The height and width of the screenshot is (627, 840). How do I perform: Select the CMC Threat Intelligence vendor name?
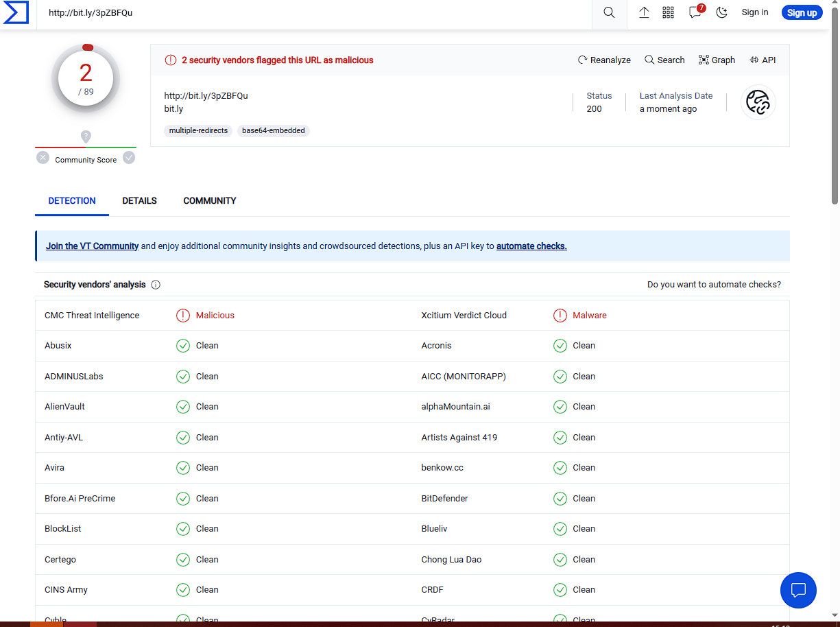click(92, 316)
